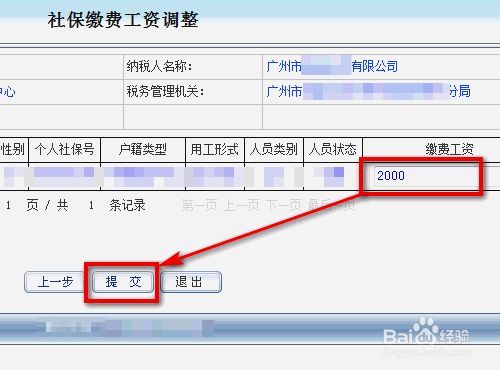Click the 上一步 previous step button

[x=54, y=282]
